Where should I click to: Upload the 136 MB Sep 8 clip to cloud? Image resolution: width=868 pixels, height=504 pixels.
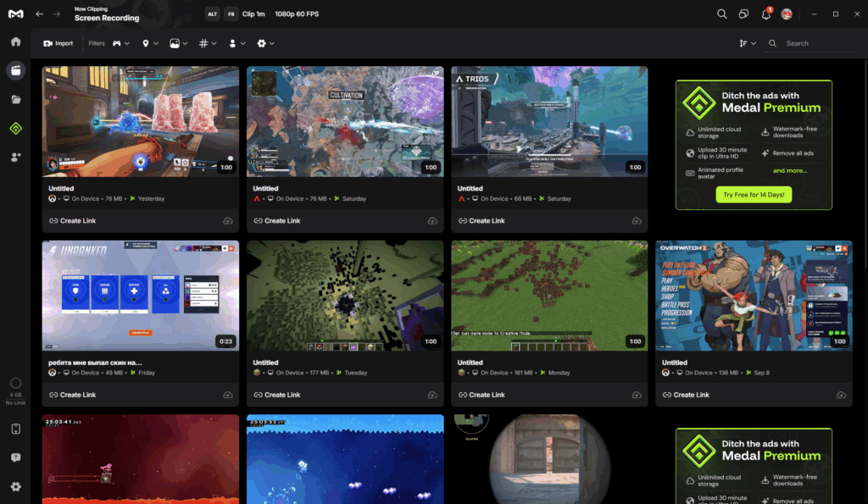coord(841,395)
